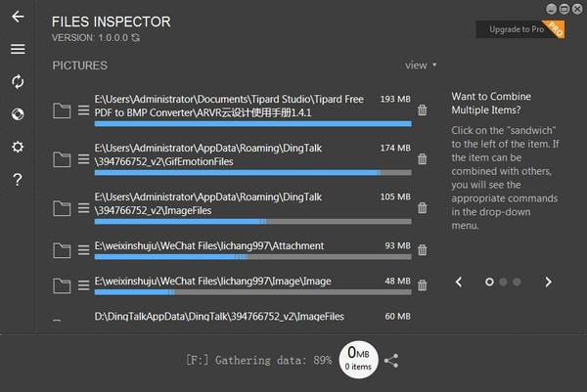Select the first tip page dot

489,282
